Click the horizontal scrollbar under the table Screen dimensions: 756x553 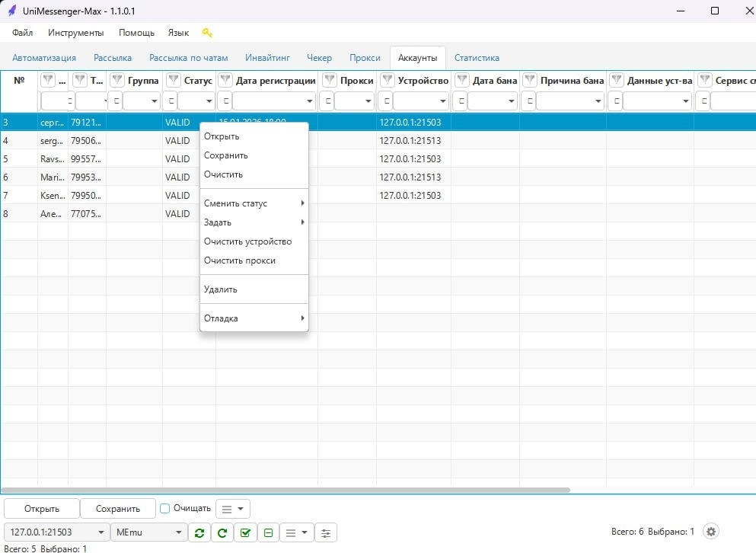285,490
